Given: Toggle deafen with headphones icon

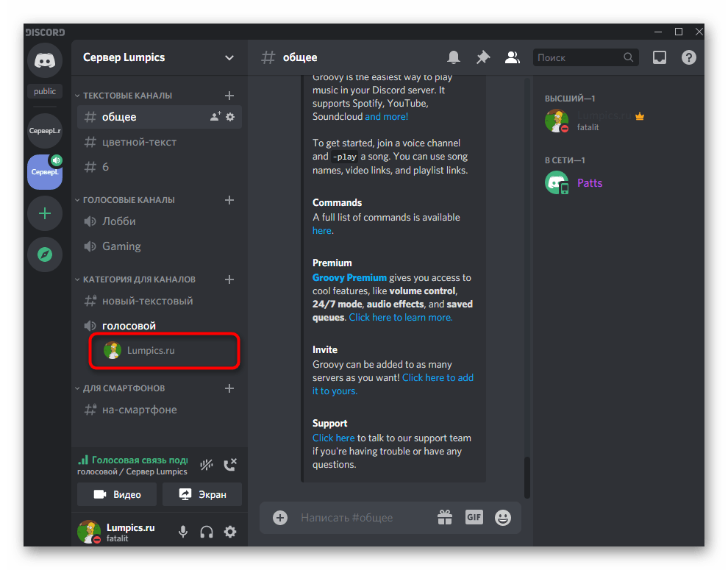Looking at the screenshot, I should pyautogui.click(x=207, y=532).
